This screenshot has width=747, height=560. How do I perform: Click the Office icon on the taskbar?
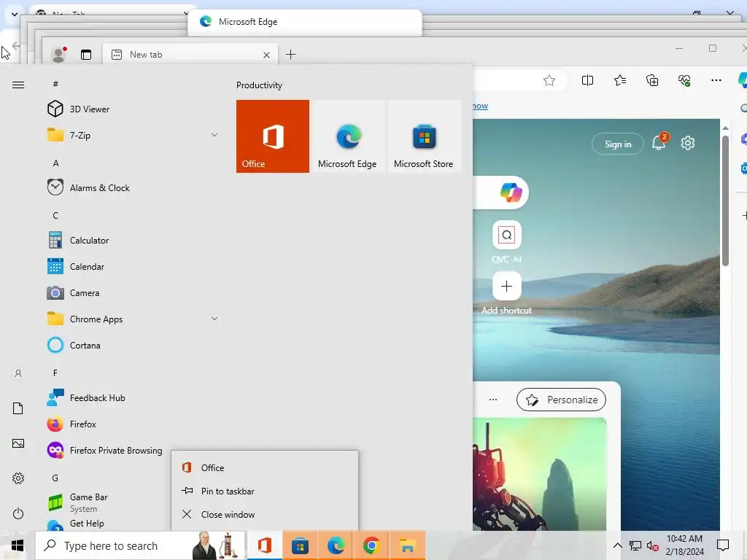point(264,545)
